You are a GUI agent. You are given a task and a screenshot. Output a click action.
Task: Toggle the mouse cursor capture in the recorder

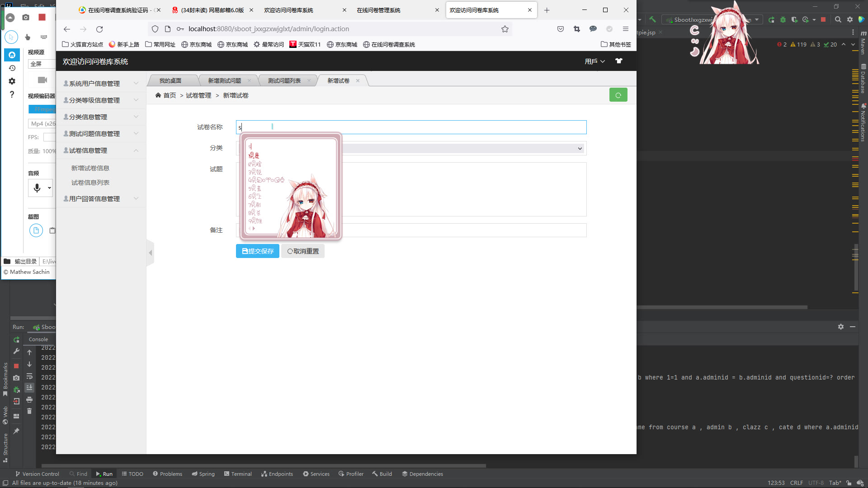(x=11, y=37)
